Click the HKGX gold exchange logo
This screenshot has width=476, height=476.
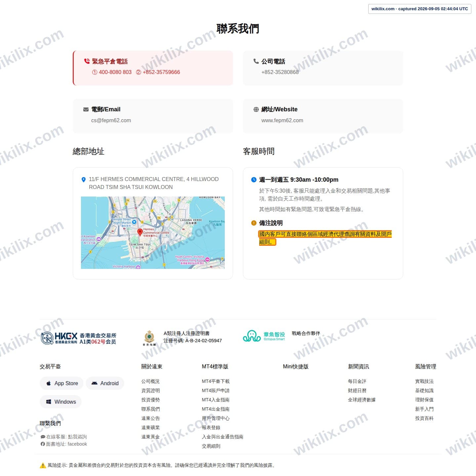click(x=78, y=338)
